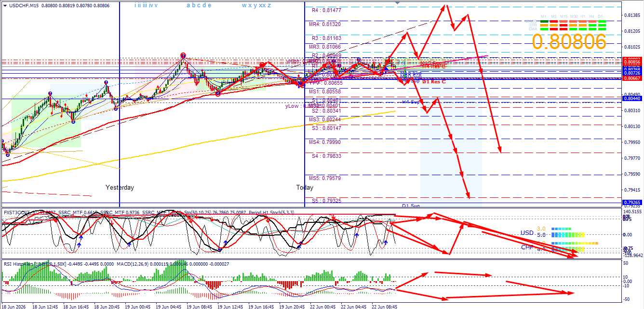The image size is (644, 309).
Task: Select the 'a b c d e' wave label
Action: [x=199, y=5]
